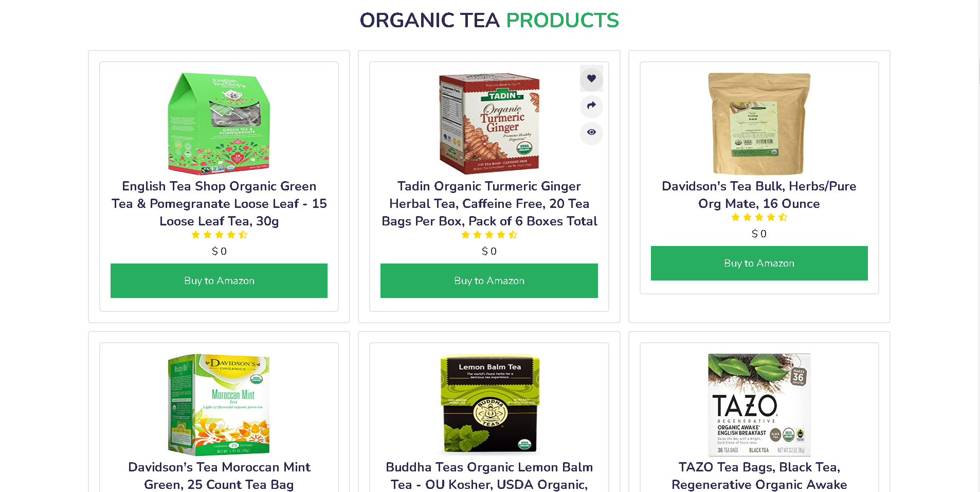Screen dimensions: 980x492
Task: Open Davidson's Tea Bulk Org Mate title
Action: click(759, 195)
